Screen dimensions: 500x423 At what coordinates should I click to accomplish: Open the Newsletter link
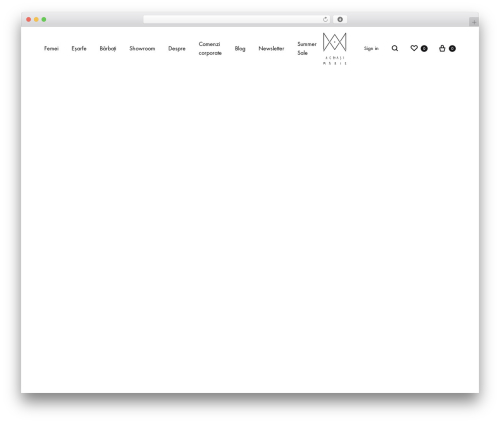[x=271, y=48]
